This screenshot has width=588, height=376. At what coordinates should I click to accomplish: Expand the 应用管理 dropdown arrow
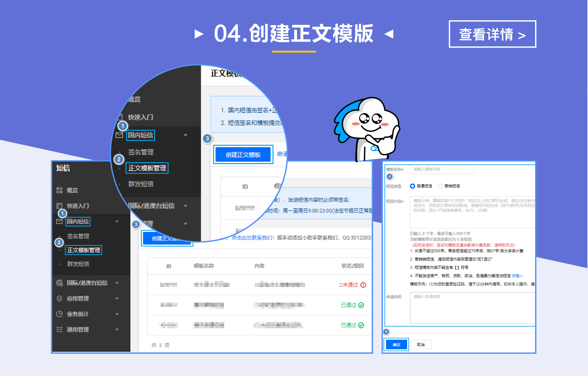pos(117,299)
